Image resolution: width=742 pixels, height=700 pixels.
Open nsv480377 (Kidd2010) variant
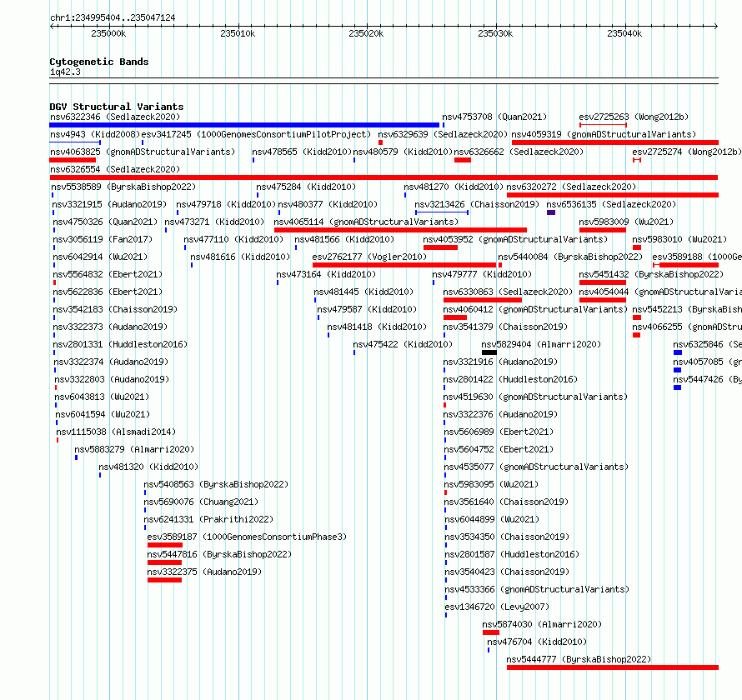tap(328, 204)
